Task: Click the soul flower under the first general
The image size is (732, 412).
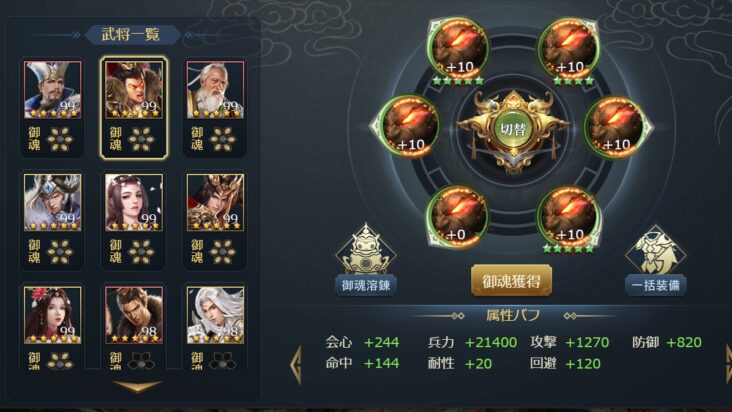Action: click(60, 139)
